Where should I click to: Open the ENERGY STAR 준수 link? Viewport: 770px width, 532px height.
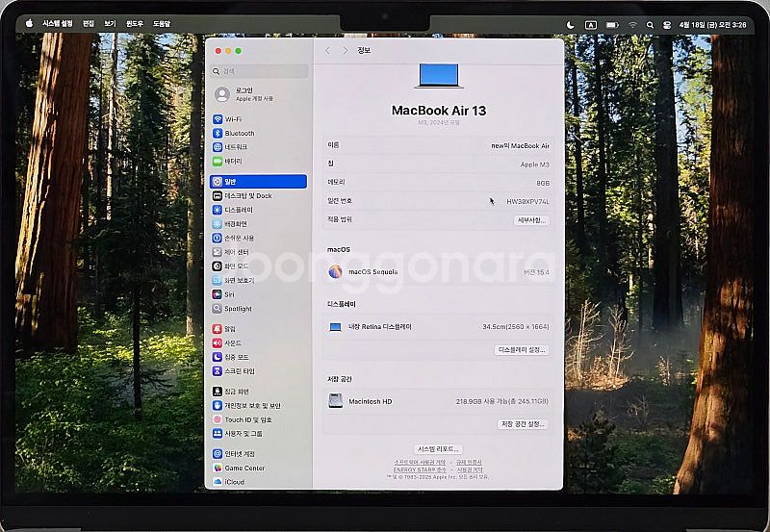tap(420, 469)
